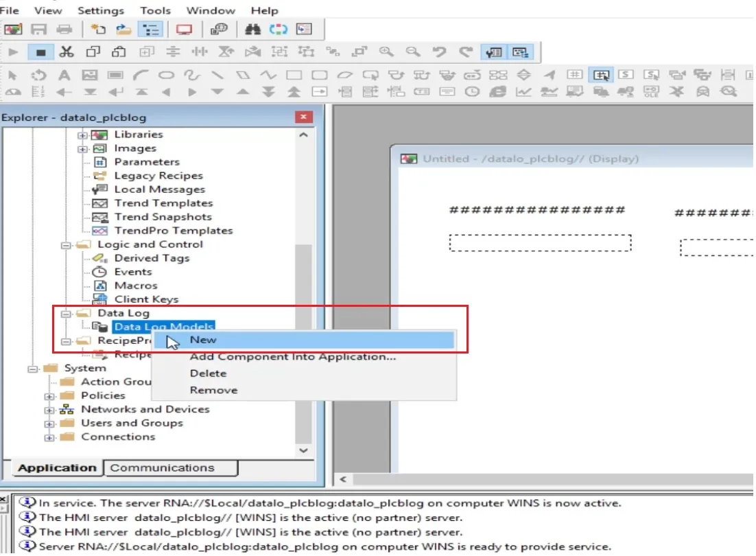Click the Paste clipboard icon
The height and width of the screenshot is (556, 756).
pyautogui.click(x=119, y=51)
